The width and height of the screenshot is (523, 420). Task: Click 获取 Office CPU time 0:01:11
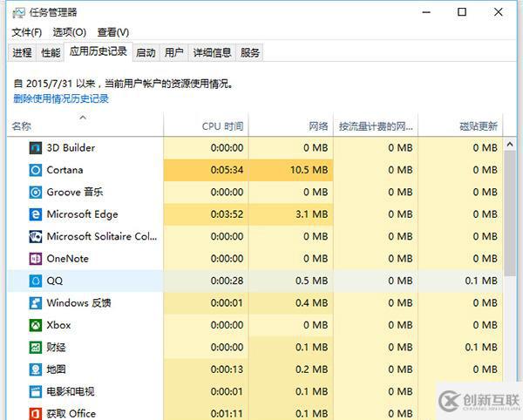pyautogui.click(x=227, y=414)
